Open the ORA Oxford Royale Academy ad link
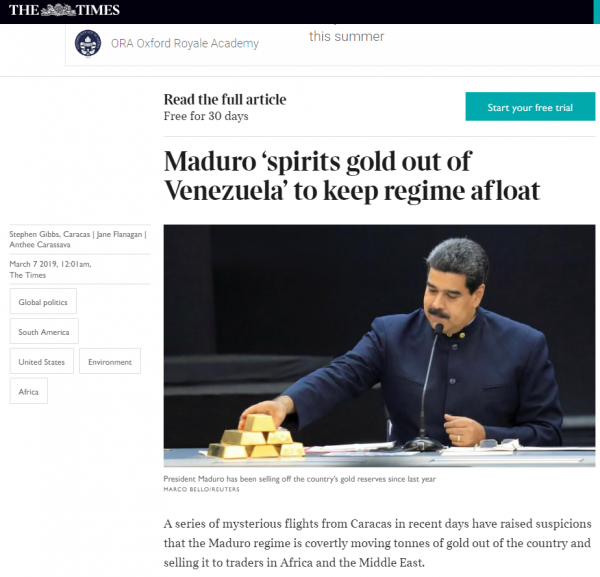600x577 pixels. pos(185,44)
